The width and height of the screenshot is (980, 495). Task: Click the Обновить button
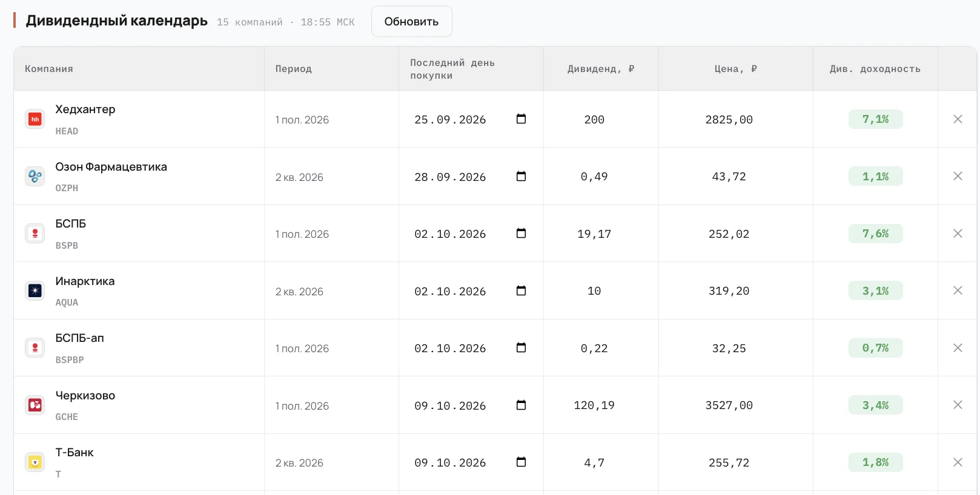tap(412, 21)
